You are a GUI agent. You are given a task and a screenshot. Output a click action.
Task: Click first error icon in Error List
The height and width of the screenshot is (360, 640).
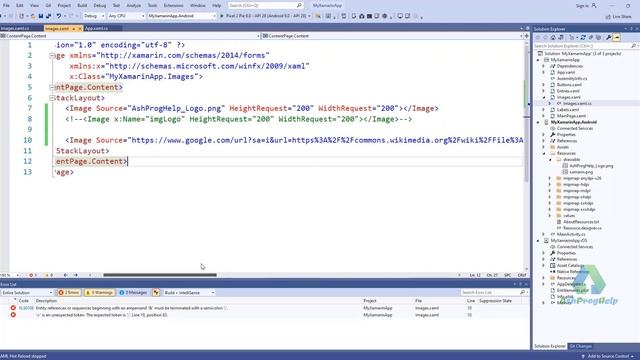pos(13,308)
